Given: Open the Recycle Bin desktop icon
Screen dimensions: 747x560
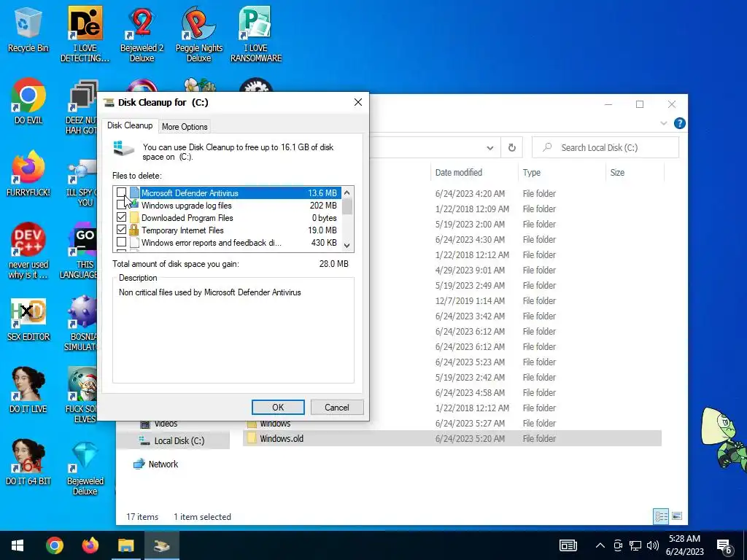Looking at the screenshot, I should [28, 29].
